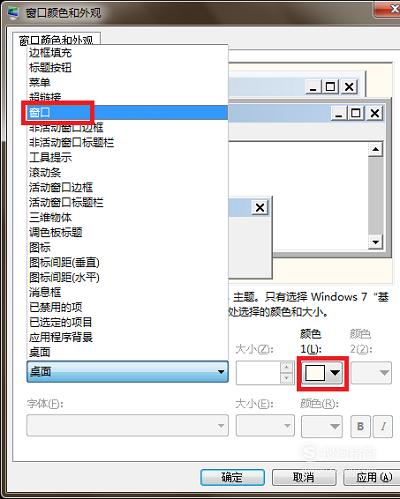
Task: Expand the 字体 font dropdown
Action: pos(127,426)
